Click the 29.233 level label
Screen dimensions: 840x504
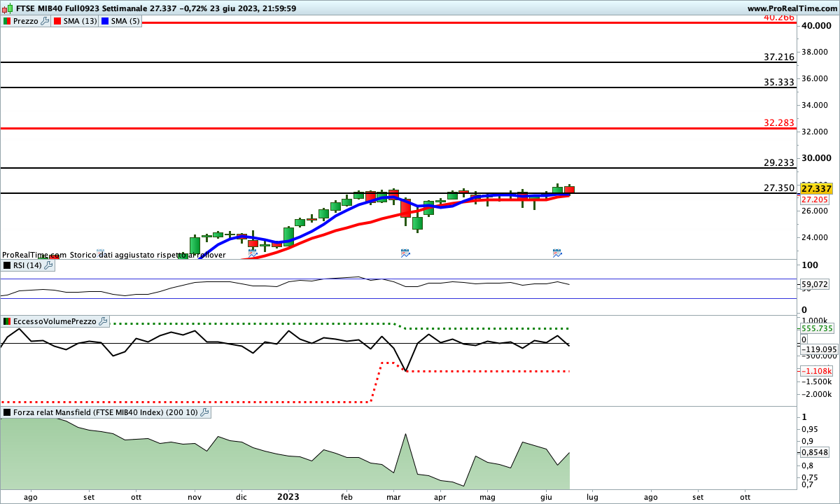[x=779, y=162]
